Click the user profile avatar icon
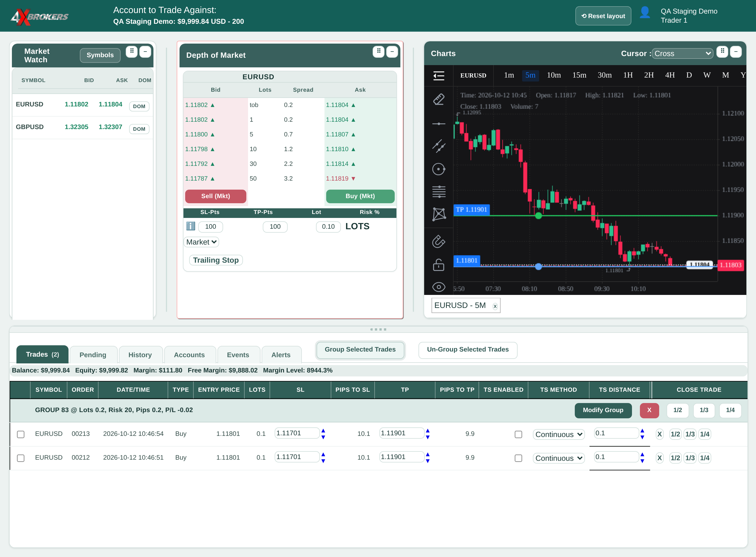Screen dimensions: 756x557 tap(645, 13)
